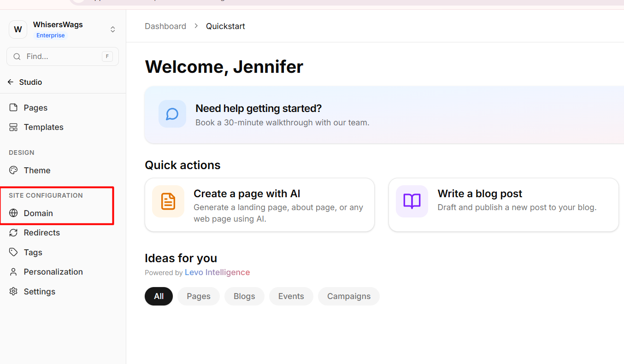
Task: Click the open book blog icon
Action: tap(412, 201)
